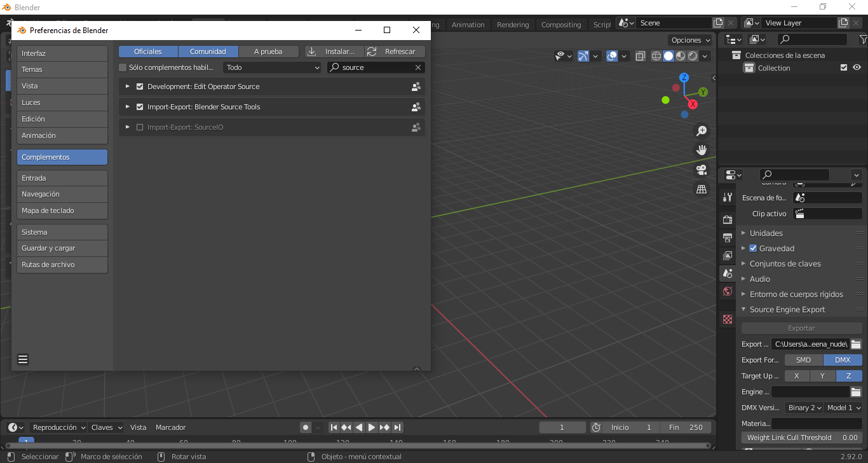Viewport: 868px width, 463px height.
Task: Click the outliner filter funnel icon
Action: click(x=863, y=39)
